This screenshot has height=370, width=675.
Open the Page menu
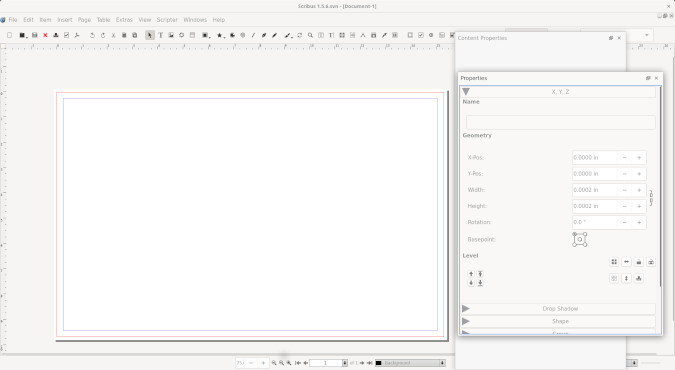tap(84, 20)
